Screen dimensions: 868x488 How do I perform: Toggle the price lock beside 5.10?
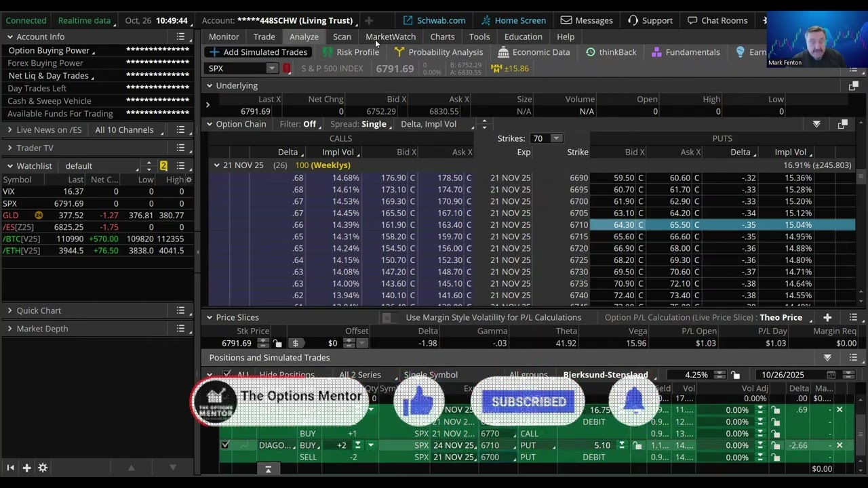point(637,445)
